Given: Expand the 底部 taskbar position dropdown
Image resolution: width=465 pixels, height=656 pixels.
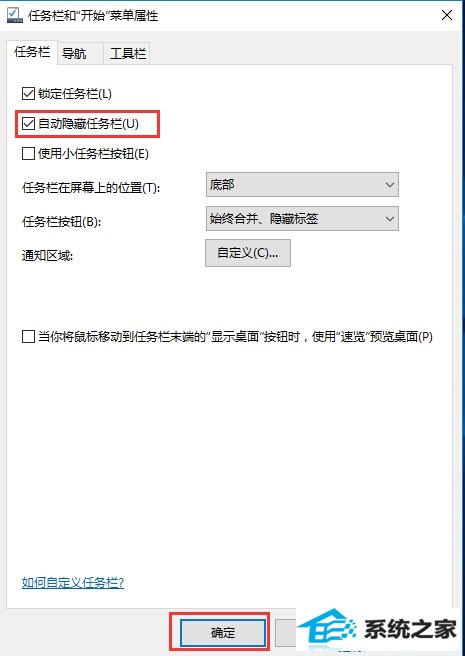Looking at the screenshot, I should click(x=302, y=184).
